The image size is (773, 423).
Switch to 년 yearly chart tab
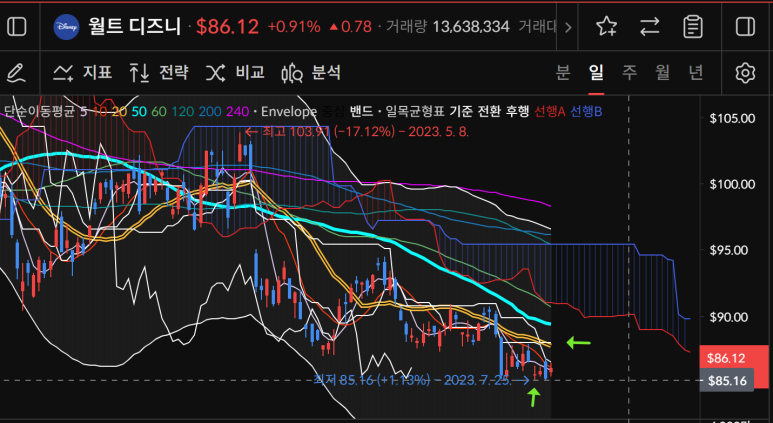pyautogui.click(x=696, y=73)
